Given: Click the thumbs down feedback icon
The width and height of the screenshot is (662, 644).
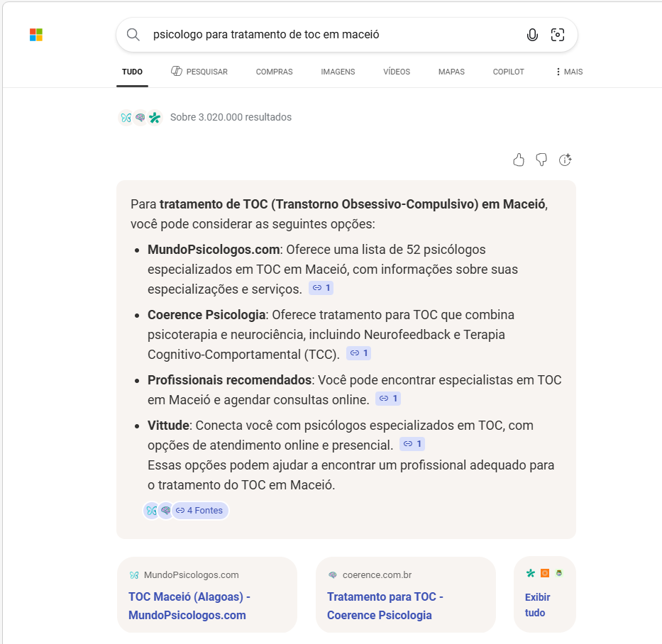Looking at the screenshot, I should coord(541,160).
